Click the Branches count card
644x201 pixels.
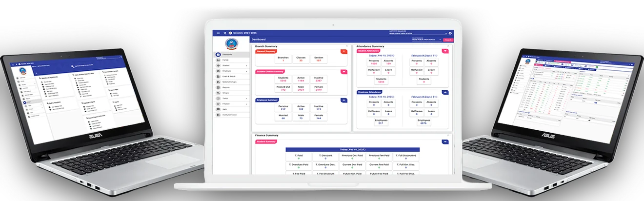(x=283, y=59)
